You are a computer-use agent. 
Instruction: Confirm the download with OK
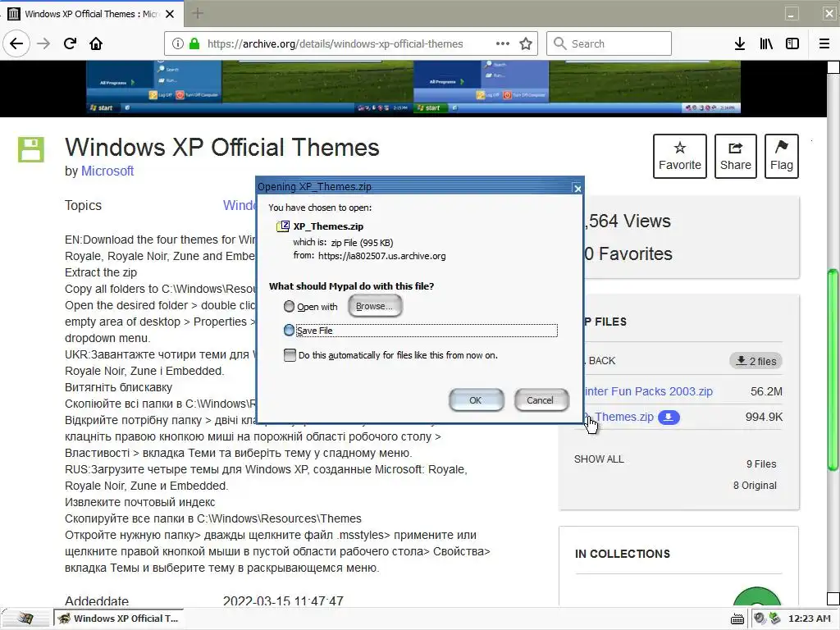pyautogui.click(x=476, y=400)
